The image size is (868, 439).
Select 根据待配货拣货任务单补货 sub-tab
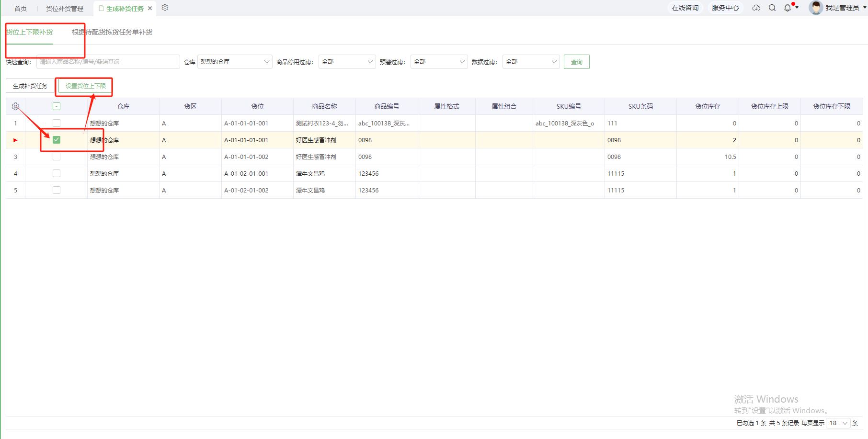(112, 32)
